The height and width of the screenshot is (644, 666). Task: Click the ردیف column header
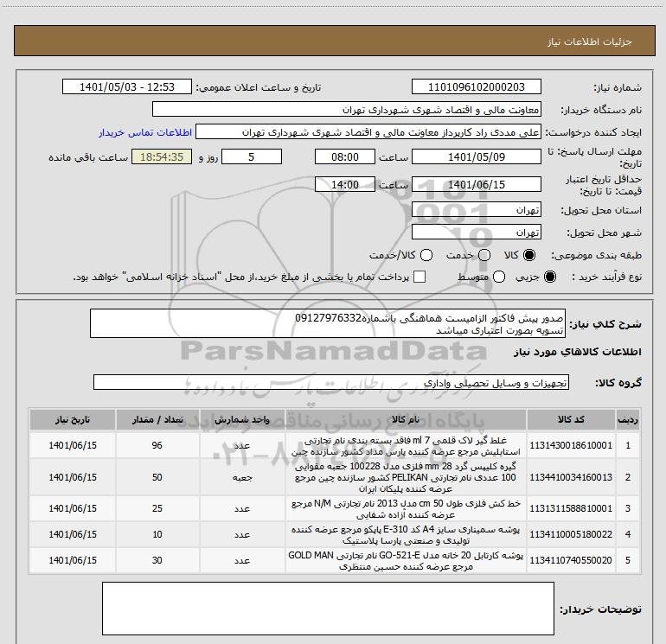[x=628, y=419]
